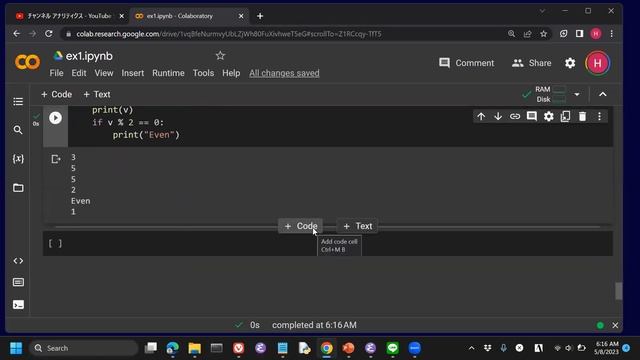This screenshot has height=360, width=640.
Task: Open Chrome three-dot menu
Action: (x=611, y=34)
